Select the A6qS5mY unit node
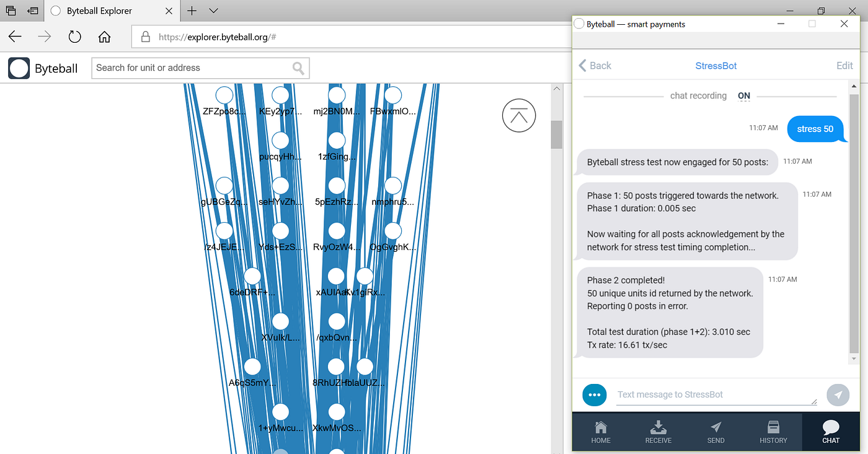The width and height of the screenshot is (868, 454). (252, 367)
